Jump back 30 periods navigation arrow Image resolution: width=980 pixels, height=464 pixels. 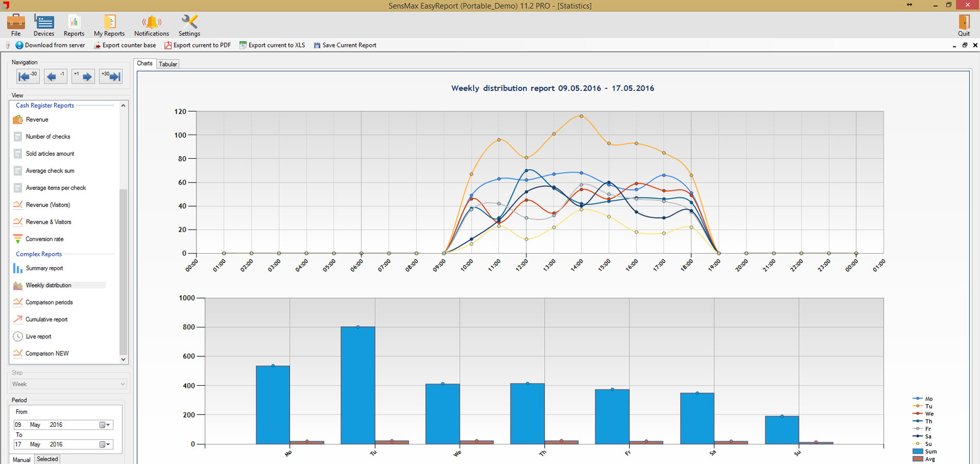[27, 77]
